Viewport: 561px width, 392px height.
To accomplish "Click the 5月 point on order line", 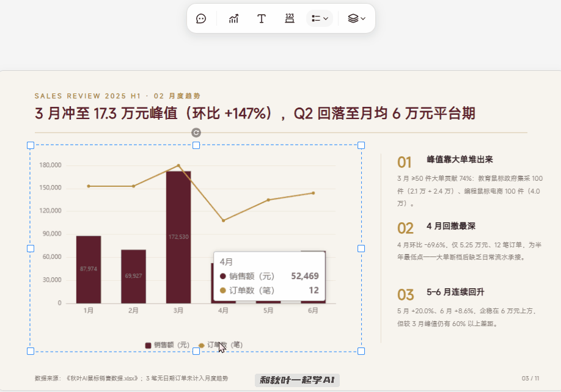I will (268, 200).
